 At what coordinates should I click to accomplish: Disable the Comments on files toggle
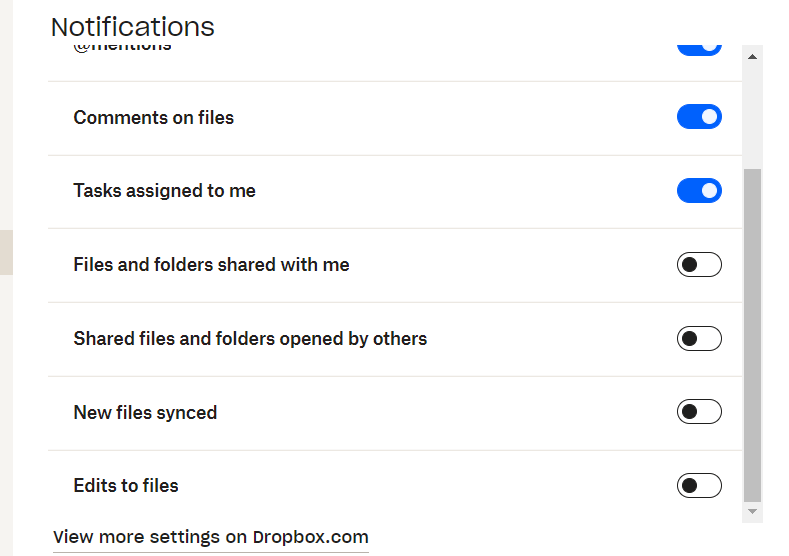[x=699, y=117]
